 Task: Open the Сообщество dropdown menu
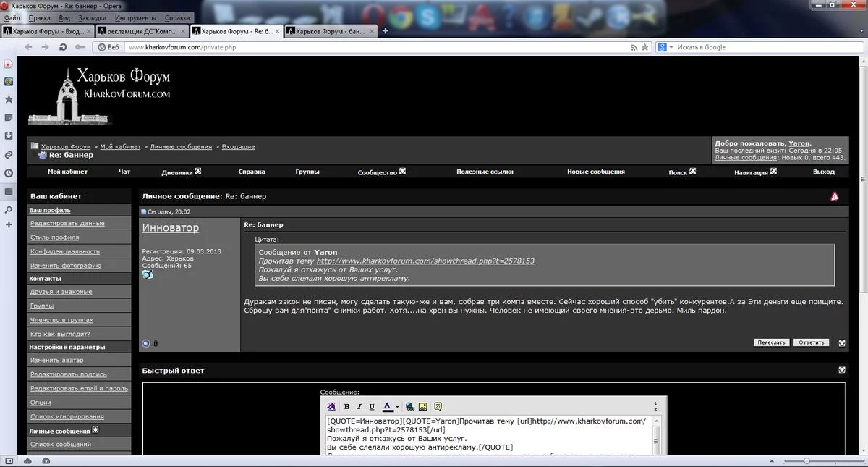403,172
